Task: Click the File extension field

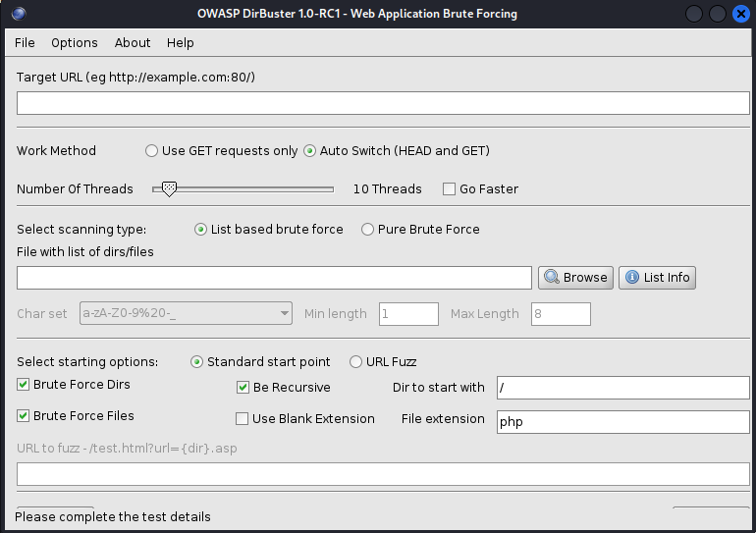Action: [622, 422]
